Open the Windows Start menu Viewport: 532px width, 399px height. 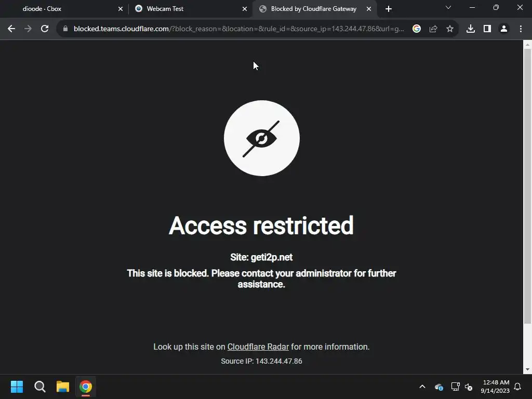coord(17,387)
